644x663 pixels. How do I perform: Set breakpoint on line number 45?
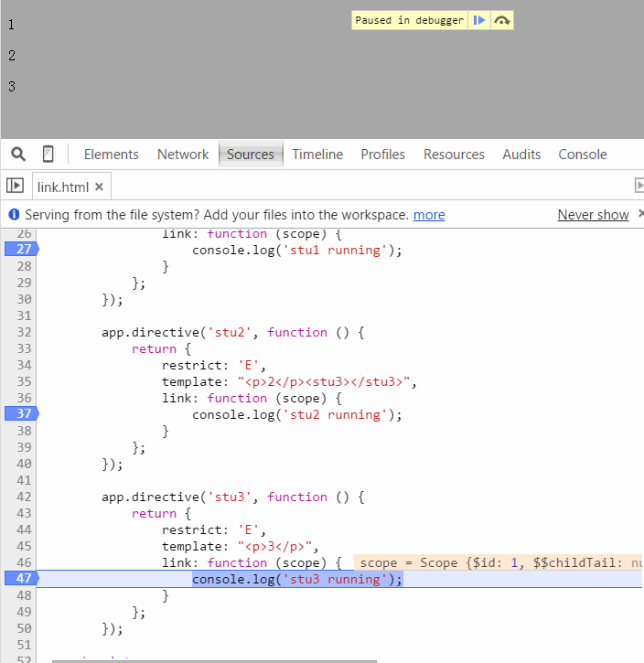[x=24, y=546]
